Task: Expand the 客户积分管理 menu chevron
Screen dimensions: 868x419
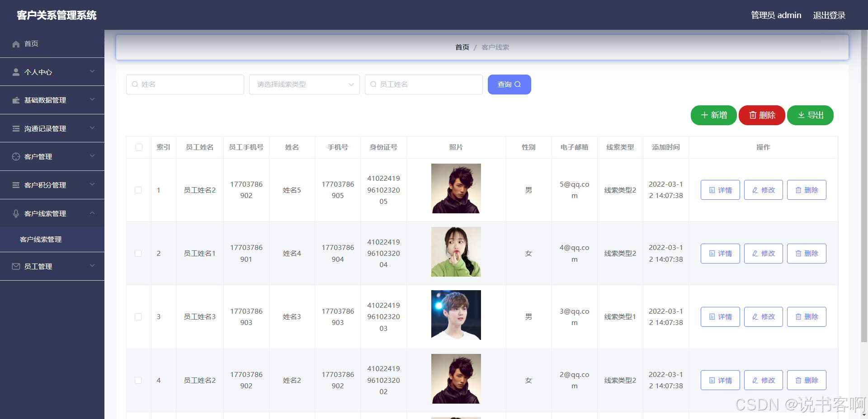Action: [x=92, y=184]
